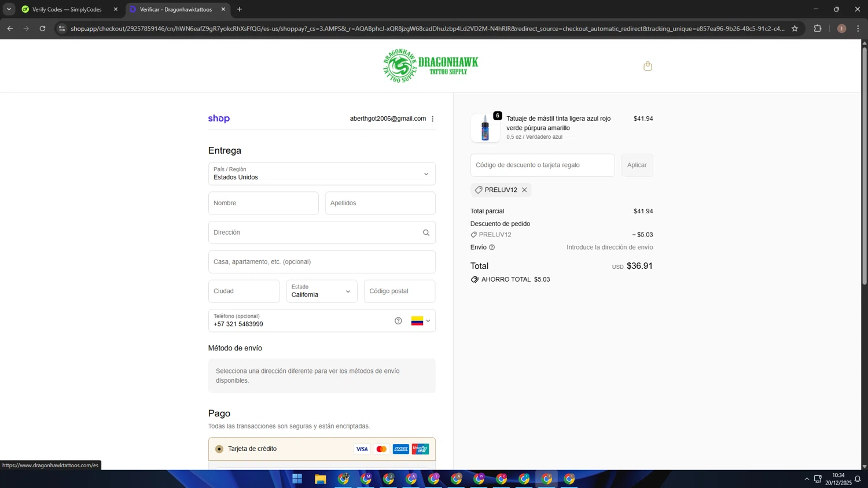Select the Tarjeta de crédito radio button
Image resolution: width=868 pixels, height=488 pixels.
[219, 449]
